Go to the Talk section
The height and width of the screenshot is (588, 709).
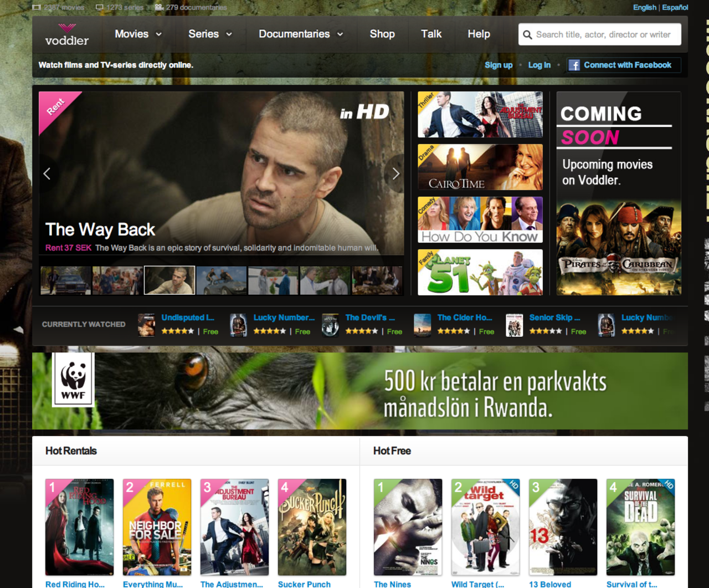coord(431,34)
